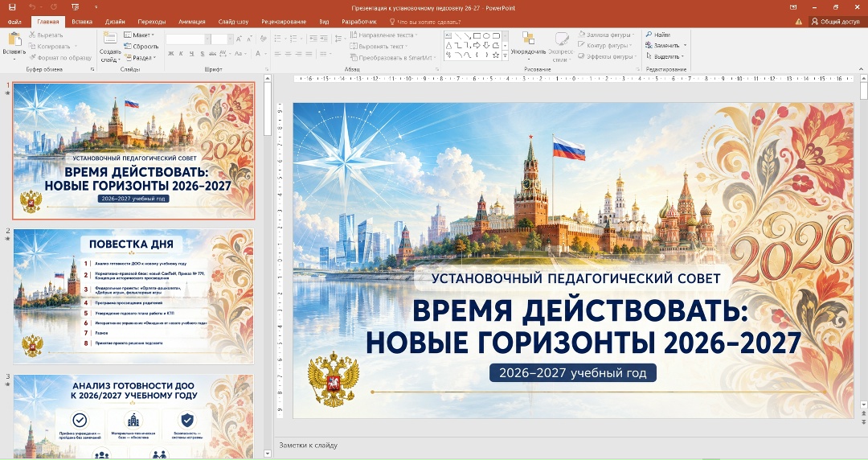Switch to the Вид tab
This screenshot has width=868, height=460.
point(324,22)
